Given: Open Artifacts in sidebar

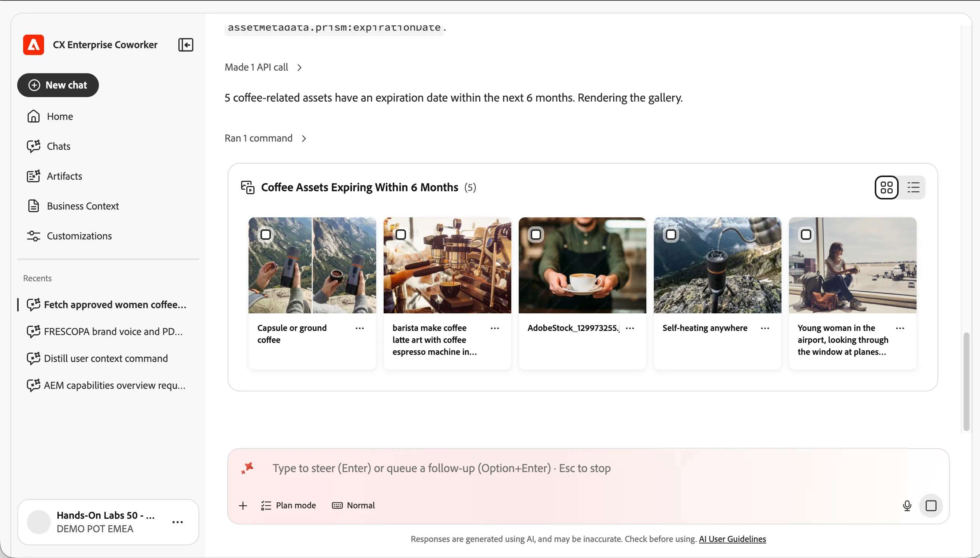Looking at the screenshot, I should [108, 176].
